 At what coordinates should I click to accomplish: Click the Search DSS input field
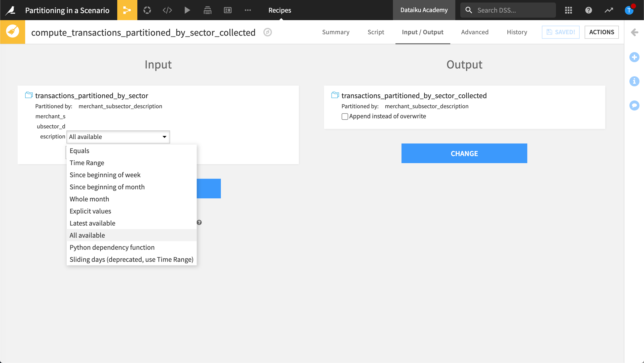tap(508, 10)
